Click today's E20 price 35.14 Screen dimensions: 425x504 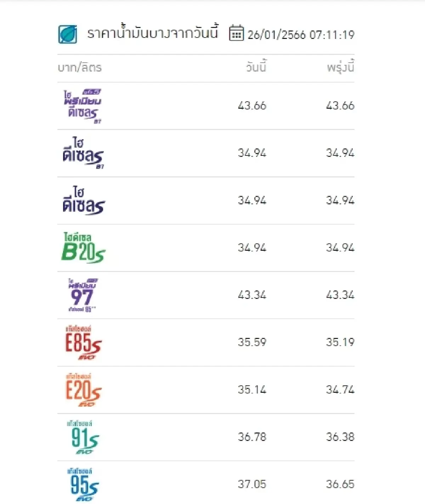tap(252, 390)
